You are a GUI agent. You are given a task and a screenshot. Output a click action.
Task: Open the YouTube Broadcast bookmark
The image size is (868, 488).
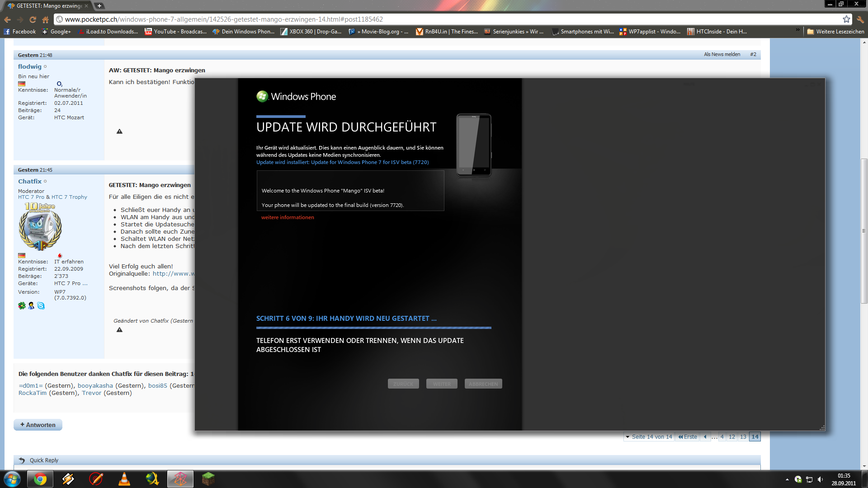(x=176, y=32)
